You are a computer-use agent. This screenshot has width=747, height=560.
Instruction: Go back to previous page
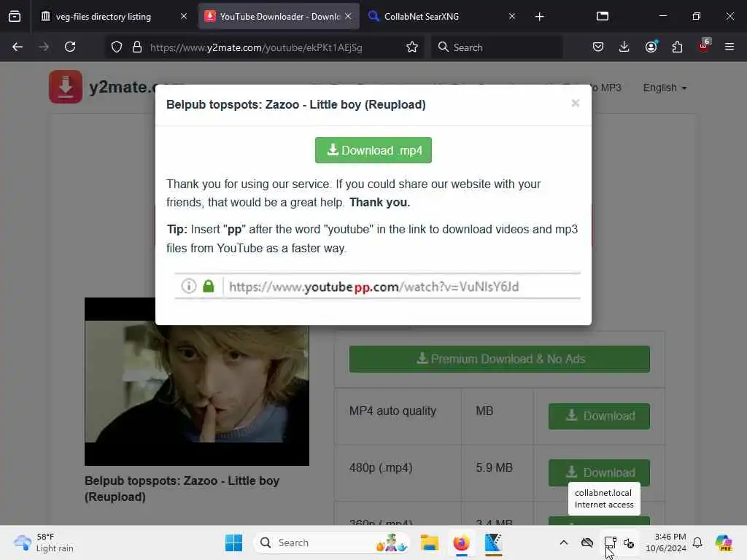click(18, 47)
